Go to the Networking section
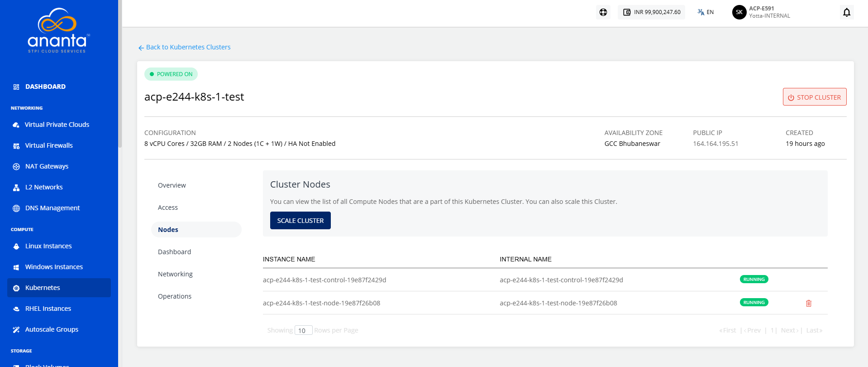This screenshot has width=868, height=367. pos(175,274)
